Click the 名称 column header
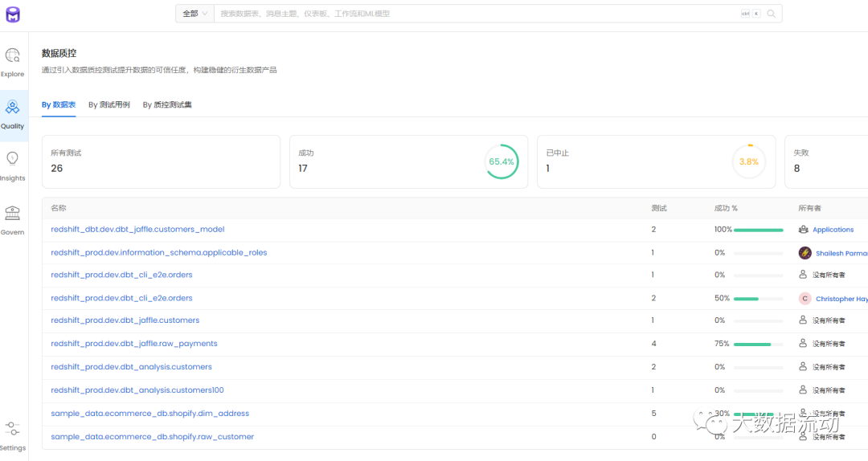868x461 pixels. (59, 208)
